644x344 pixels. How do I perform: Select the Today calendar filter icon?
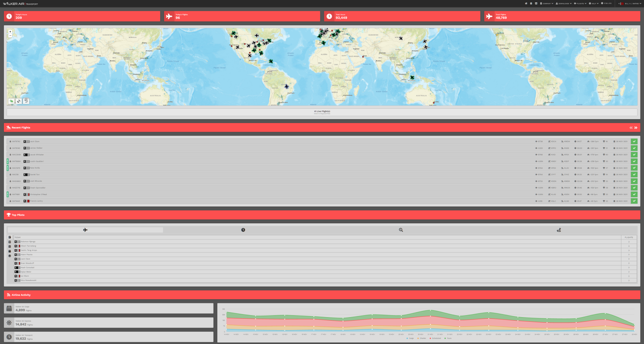[x=10, y=237]
